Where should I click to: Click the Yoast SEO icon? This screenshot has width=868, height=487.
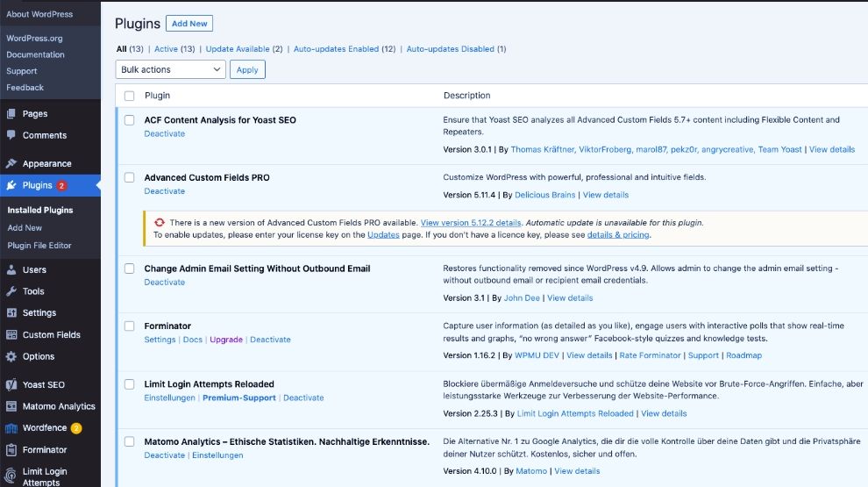click(x=11, y=384)
